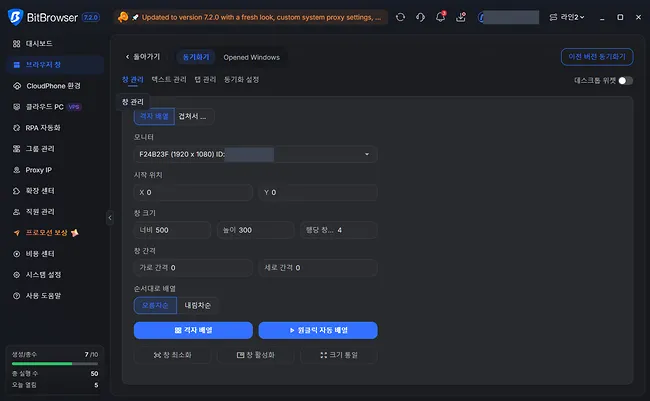Viewport: 650px width, 401px height.
Task: Open customer support headset icon
Action: point(420,17)
